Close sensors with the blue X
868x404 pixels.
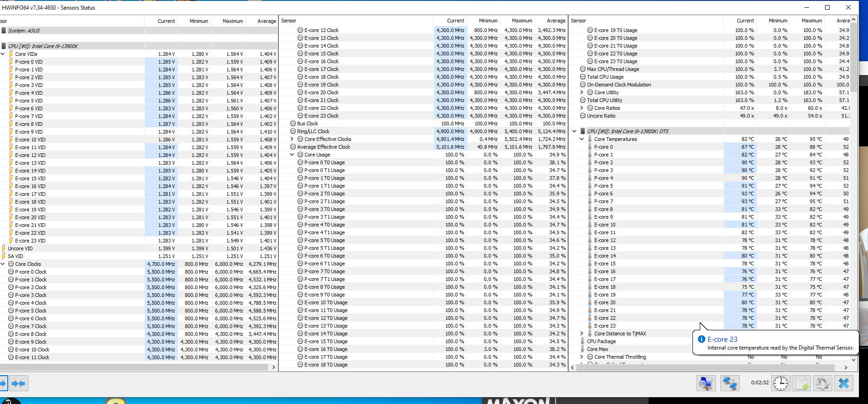(x=844, y=383)
